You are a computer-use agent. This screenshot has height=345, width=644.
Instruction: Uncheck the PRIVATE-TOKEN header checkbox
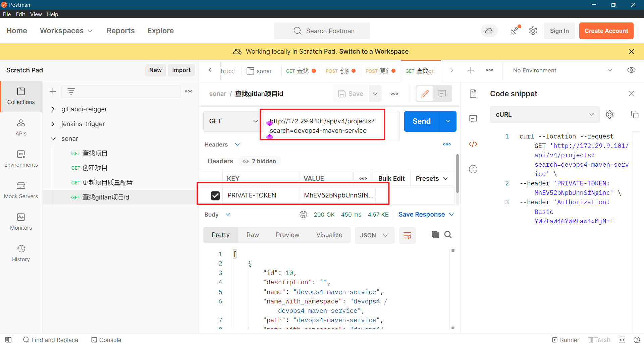[215, 195]
